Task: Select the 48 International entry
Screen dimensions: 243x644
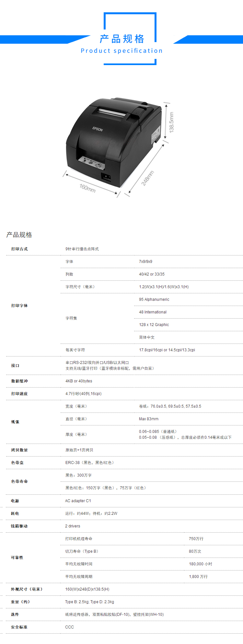Action: click(153, 312)
